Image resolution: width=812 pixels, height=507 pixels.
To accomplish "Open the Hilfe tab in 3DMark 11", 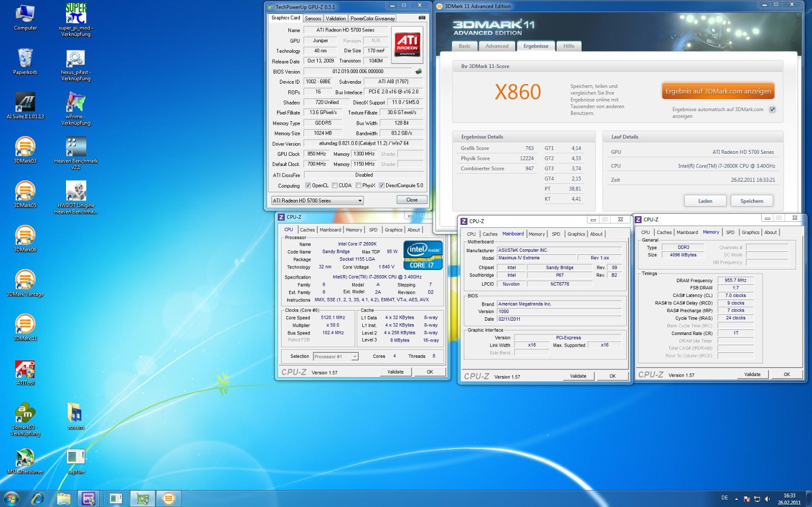I will click(569, 46).
